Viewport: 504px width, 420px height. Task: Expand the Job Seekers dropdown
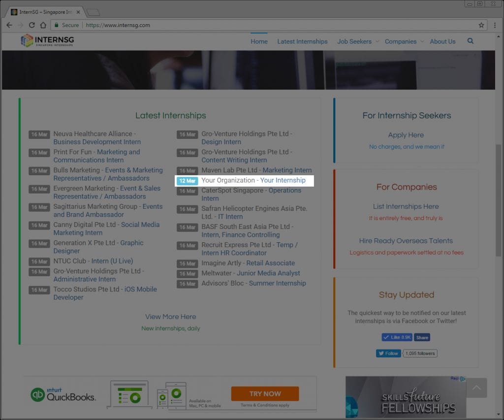(358, 41)
